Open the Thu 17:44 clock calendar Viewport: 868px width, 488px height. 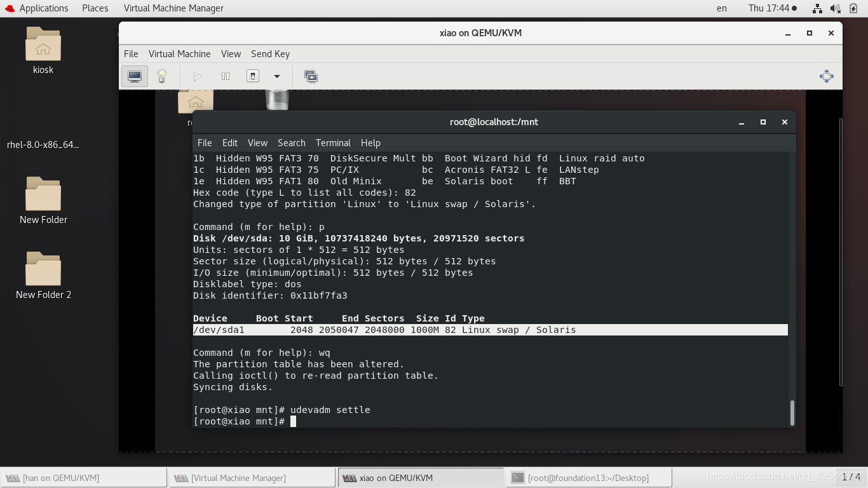(773, 8)
